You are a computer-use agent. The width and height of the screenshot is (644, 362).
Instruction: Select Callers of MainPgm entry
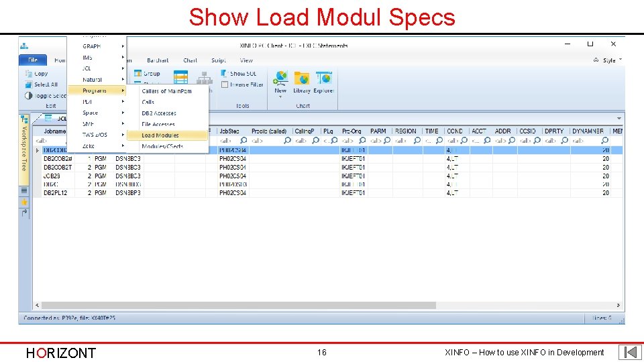[x=167, y=91]
